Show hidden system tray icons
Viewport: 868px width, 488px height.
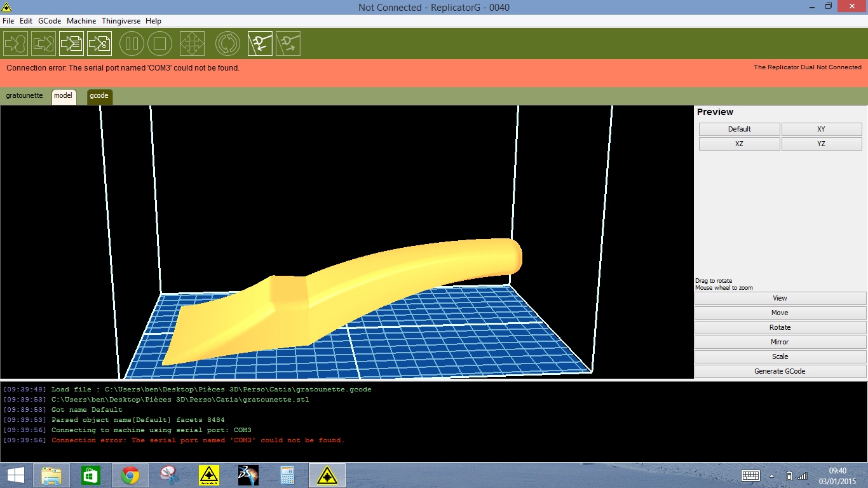(x=772, y=476)
